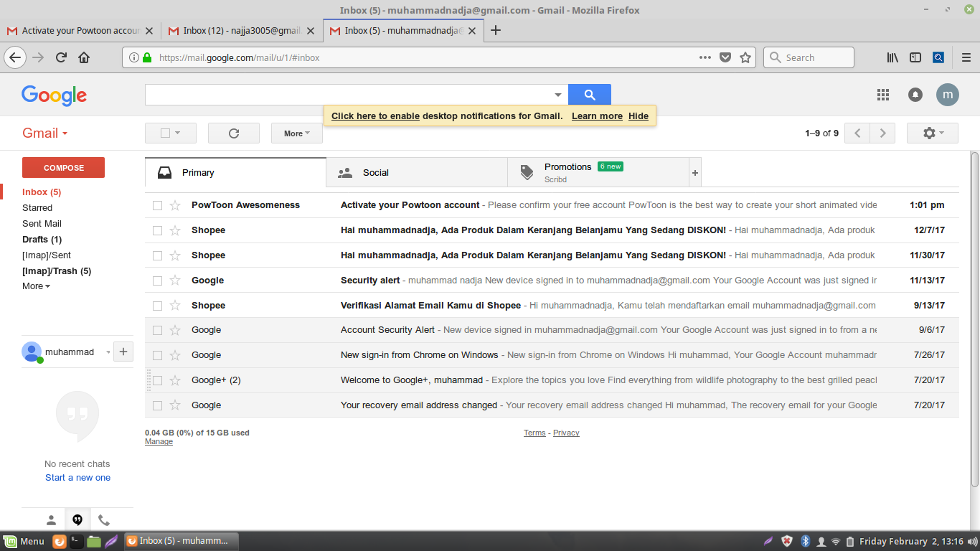Open the Pocket save icon in the address bar
Viewport: 980px width, 551px height.
point(725,57)
